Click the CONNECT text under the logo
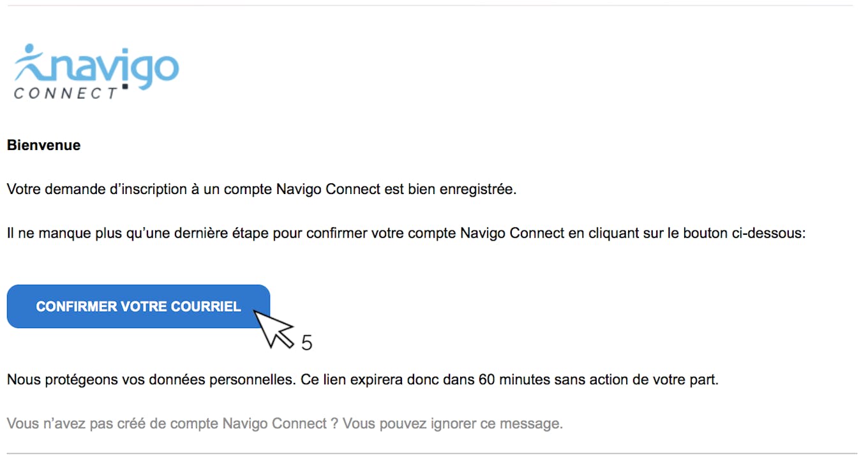 (x=66, y=93)
